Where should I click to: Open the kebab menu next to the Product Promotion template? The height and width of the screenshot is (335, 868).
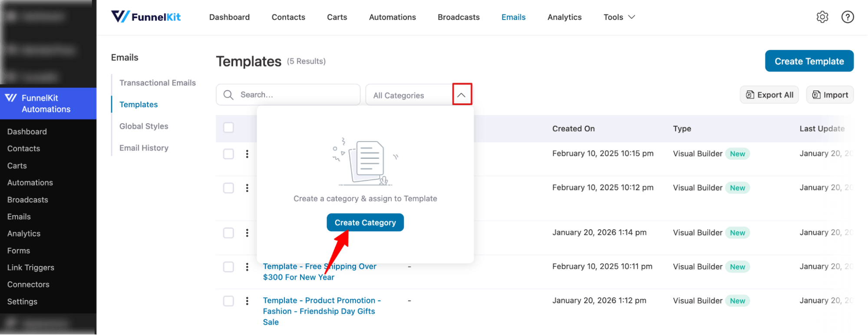click(x=247, y=301)
